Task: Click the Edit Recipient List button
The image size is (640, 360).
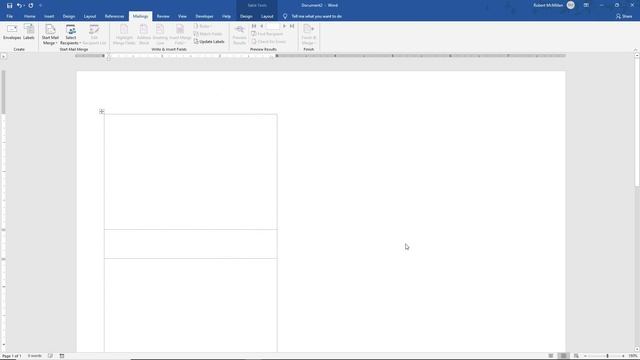Action: point(94,35)
